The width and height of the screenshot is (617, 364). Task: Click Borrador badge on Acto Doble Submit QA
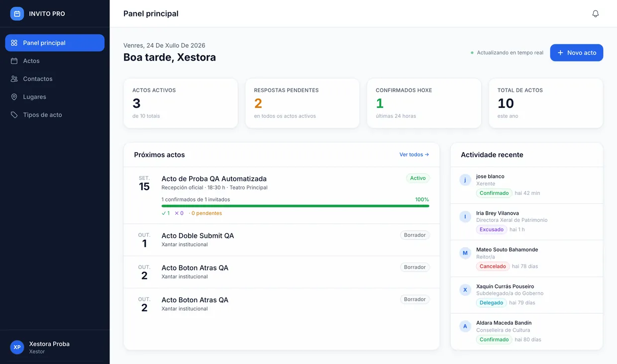click(414, 235)
